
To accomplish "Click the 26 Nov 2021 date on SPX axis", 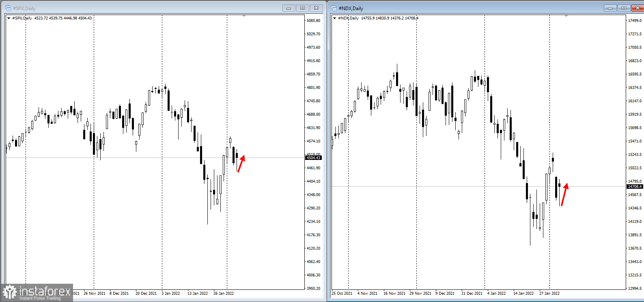I will [x=94, y=293].
